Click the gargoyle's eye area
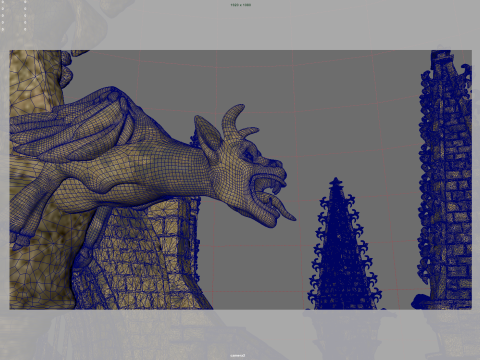The height and width of the screenshot is (360, 480). 249,154
